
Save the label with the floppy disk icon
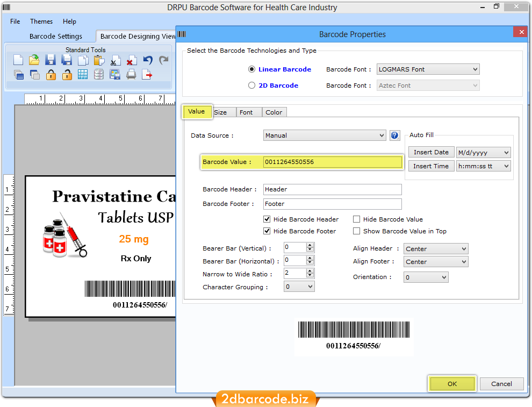tap(50, 60)
